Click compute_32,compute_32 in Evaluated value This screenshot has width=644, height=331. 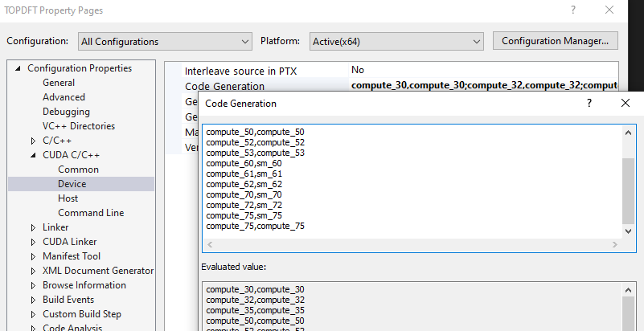point(255,300)
